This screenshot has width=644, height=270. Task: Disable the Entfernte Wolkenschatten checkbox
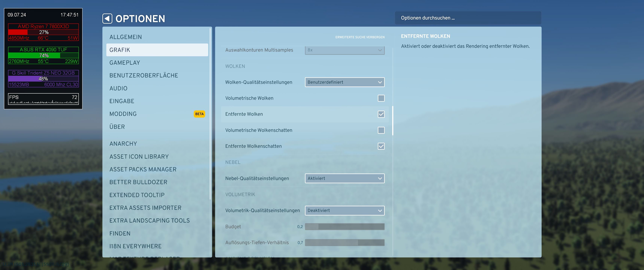tap(381, 146)
